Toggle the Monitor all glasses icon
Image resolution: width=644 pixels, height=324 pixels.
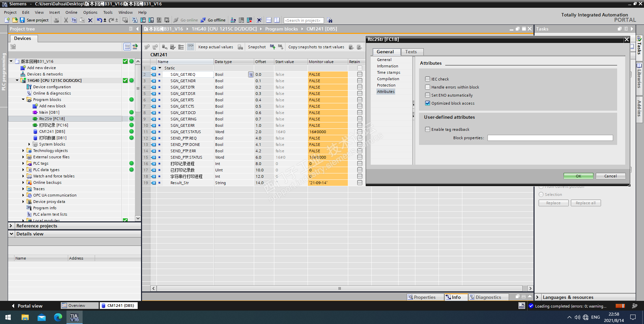(190, 47)
